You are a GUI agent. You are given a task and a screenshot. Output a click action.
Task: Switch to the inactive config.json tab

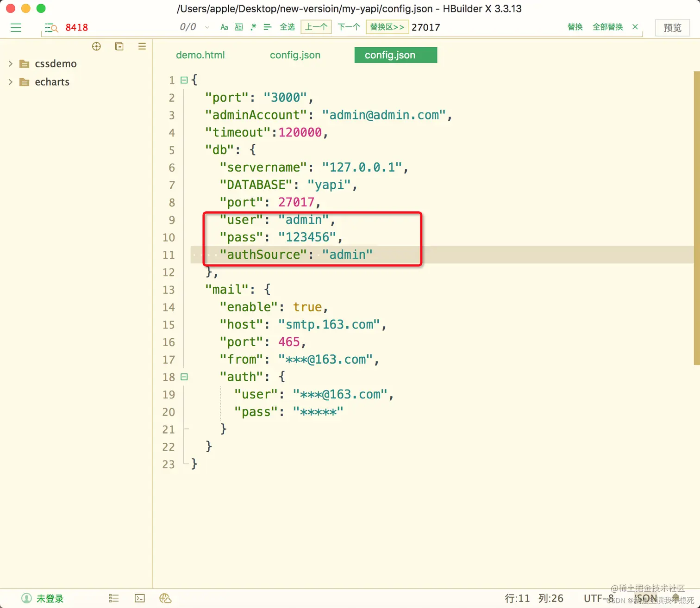click(295, 55)
